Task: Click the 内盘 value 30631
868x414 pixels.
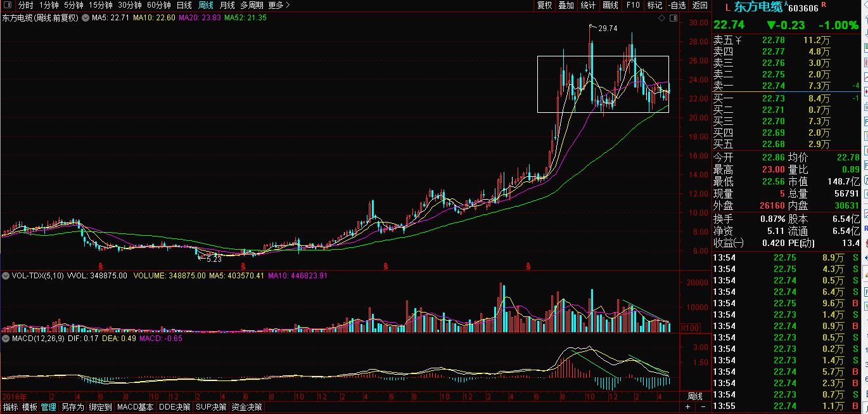Action: 846,205
